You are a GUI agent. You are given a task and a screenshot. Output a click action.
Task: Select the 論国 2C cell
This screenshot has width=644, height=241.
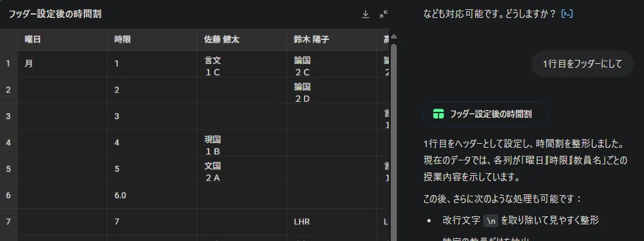click(x=332, y=64)
